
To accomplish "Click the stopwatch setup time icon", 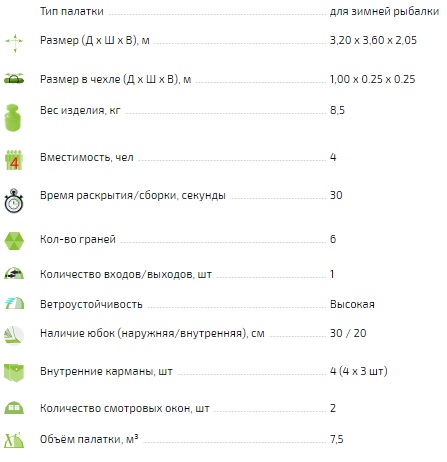I will [14, 201].
